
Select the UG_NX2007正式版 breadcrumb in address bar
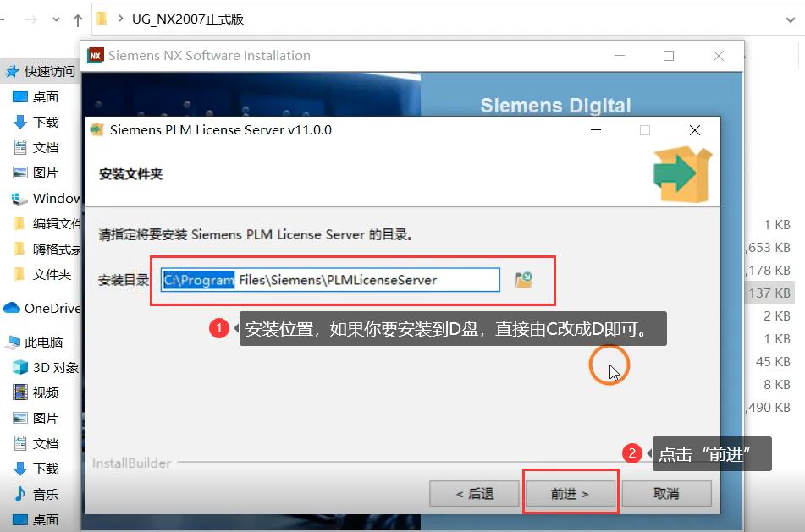coord(188,19)
